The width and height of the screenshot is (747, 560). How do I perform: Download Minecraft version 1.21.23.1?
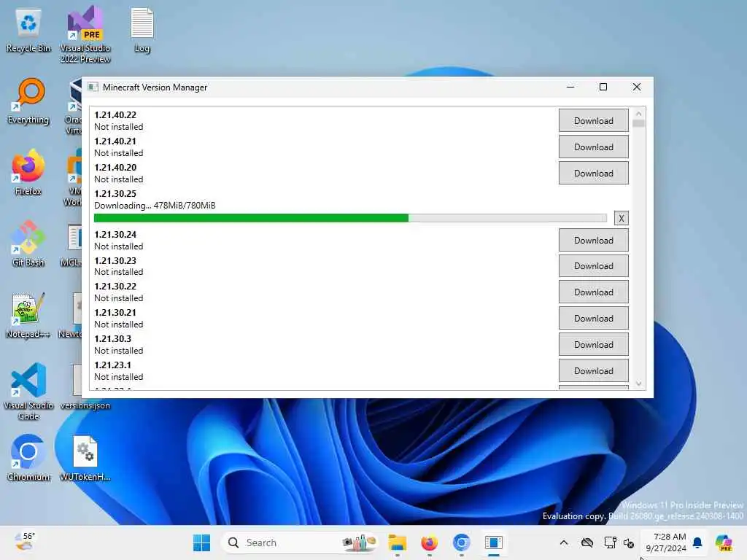coord(593,371)
